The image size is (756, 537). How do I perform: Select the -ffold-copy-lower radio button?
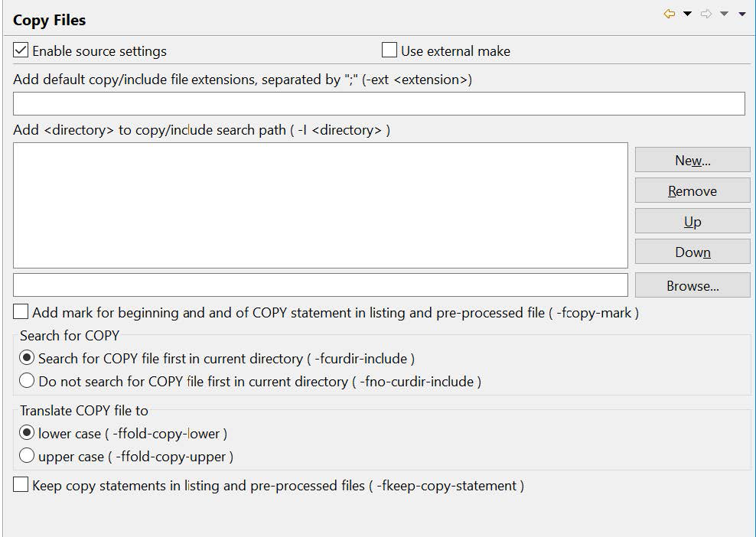(27, 433)
